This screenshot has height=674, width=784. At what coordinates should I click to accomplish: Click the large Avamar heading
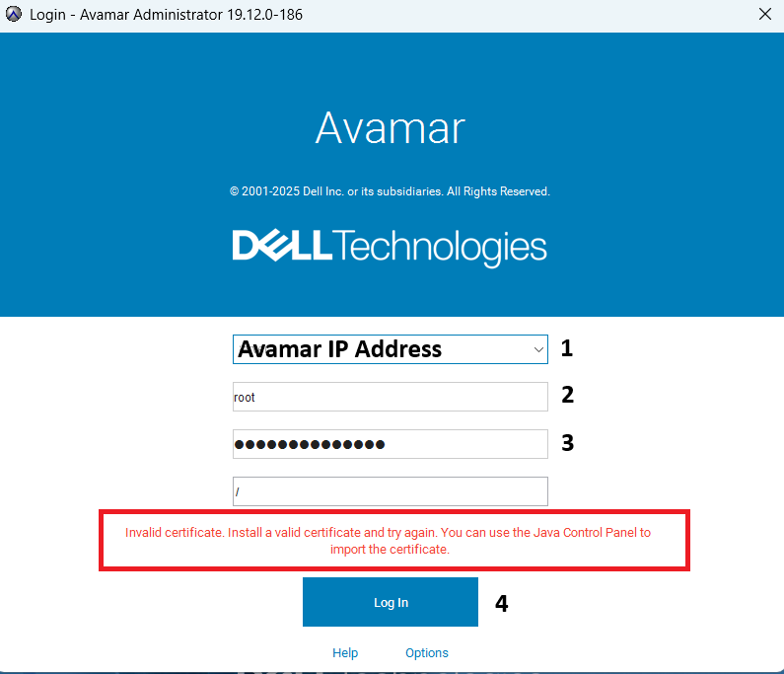(x=390, y=128)
